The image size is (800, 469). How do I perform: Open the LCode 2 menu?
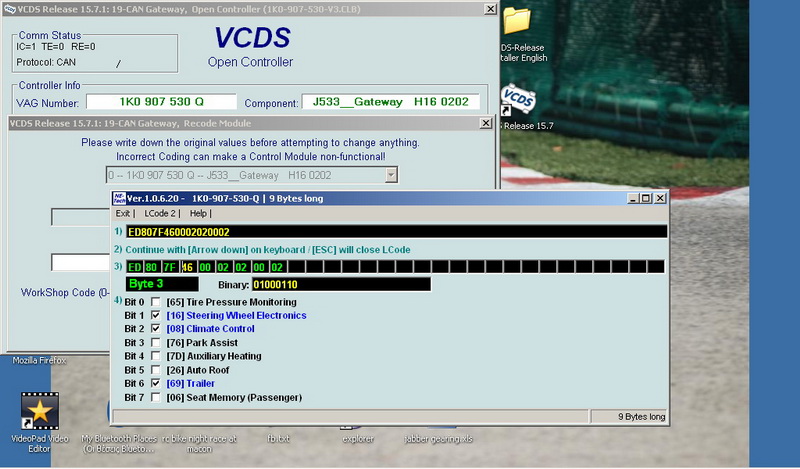pyautogui.click(x=160, y=213)
